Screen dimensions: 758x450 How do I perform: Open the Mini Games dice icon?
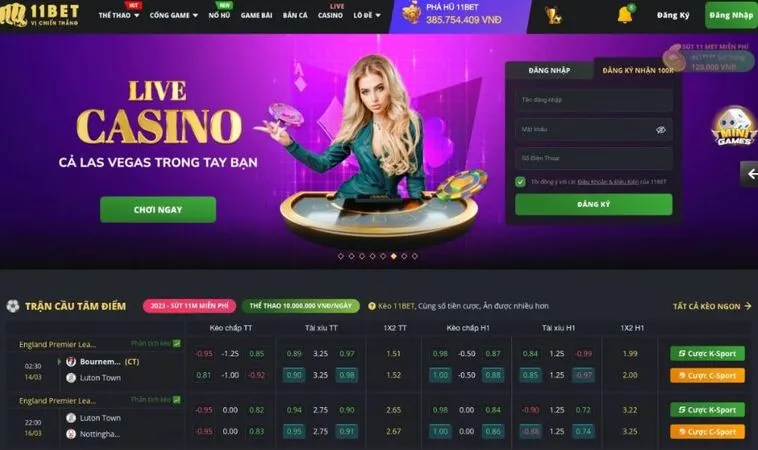click(733, 127)
